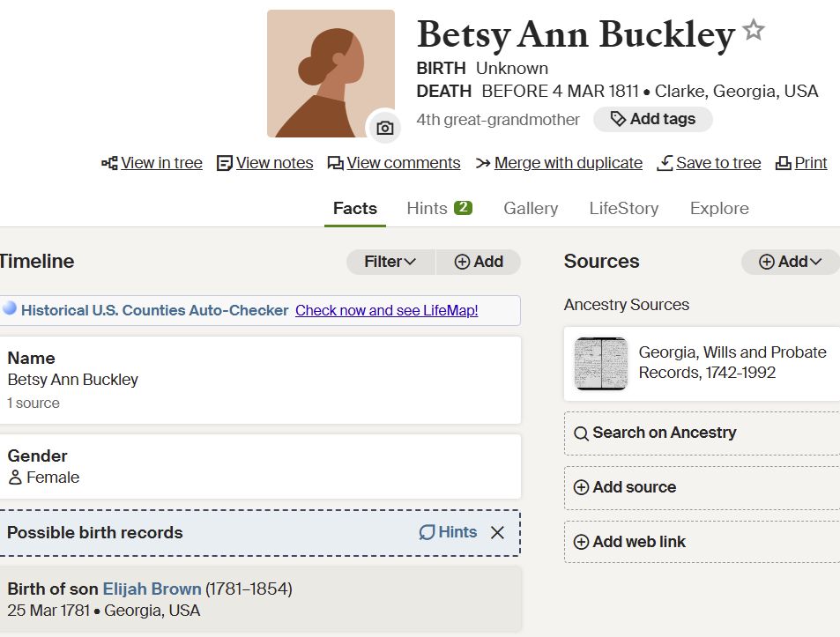Open the Georgia Wills and Probate record thumbnail

coord(600,362)
